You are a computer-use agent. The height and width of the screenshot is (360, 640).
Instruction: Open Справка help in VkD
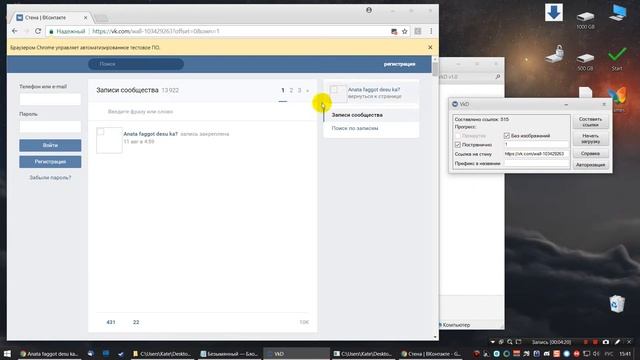pos(590,153)
